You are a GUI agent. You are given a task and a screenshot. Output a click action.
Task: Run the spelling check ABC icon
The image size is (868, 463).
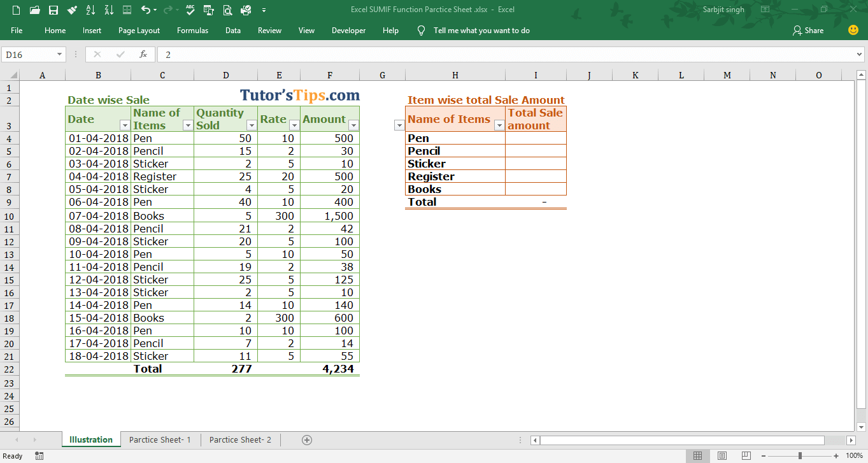click(190, 10)
